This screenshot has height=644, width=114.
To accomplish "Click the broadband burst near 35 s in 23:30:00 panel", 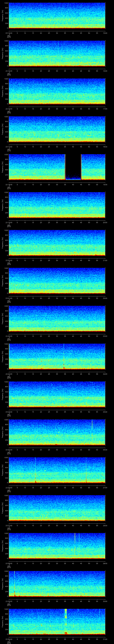I will click(66, 621).
